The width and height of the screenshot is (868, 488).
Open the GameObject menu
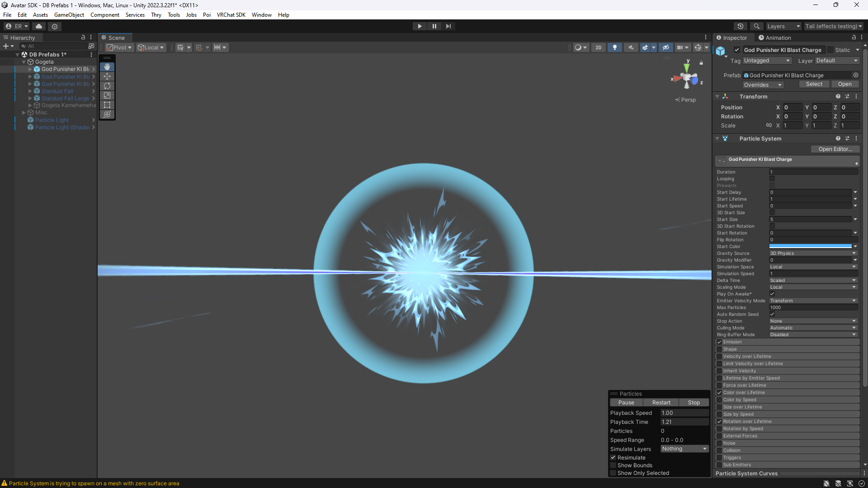69,15
